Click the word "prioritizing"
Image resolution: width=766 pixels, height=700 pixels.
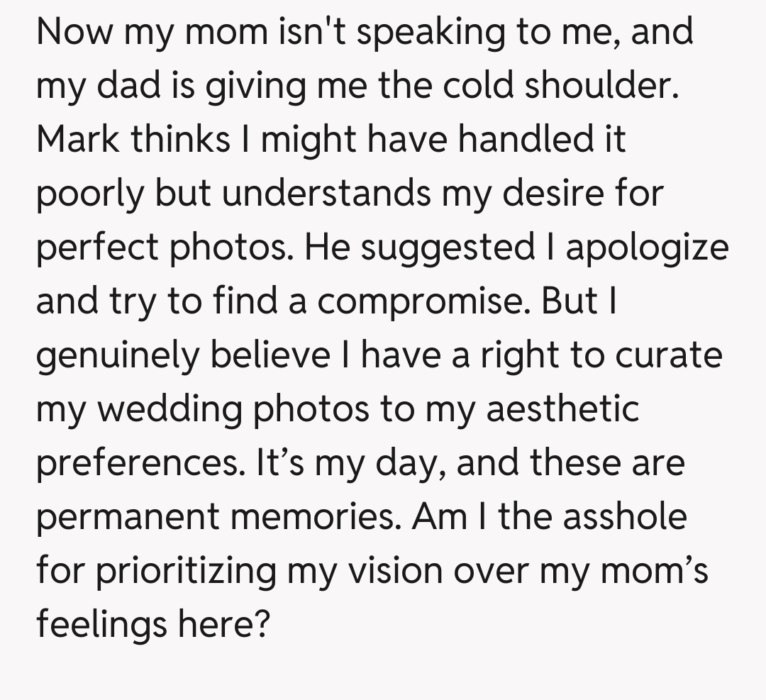[x=187, y=571]
